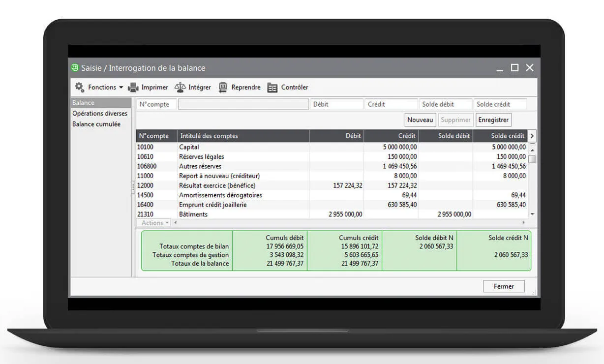Click the Crédit input field

pos(391,104)
